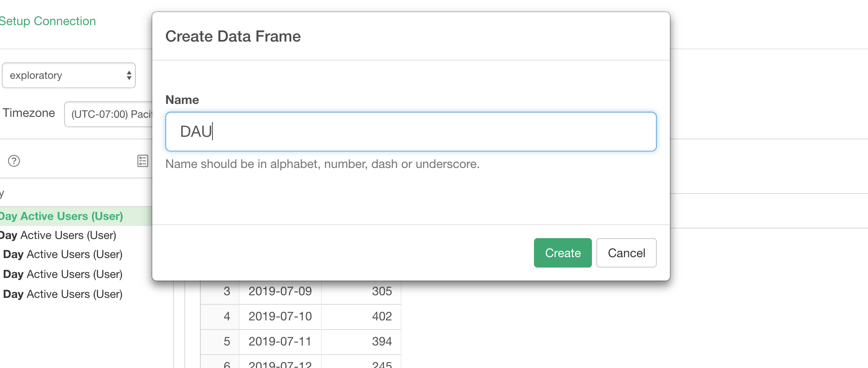Click the checklist icon beside help
This screenshot has width=868, height=368.
pyautogui.click(x=143, y=161)
